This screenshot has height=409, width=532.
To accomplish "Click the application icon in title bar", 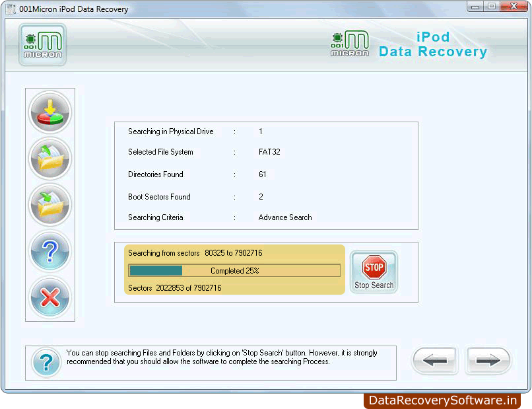I will pyautogui.click(x=11, y=9).
